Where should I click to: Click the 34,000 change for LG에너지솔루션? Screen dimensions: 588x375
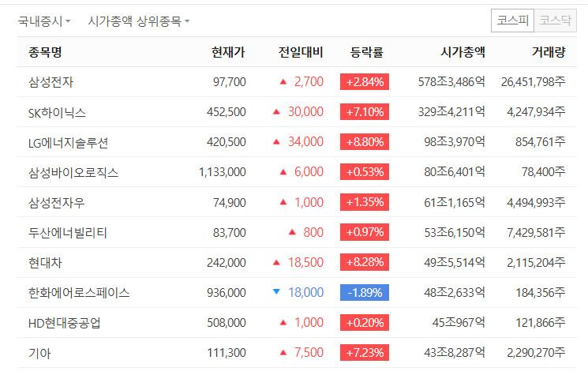[x=305, y=142]
